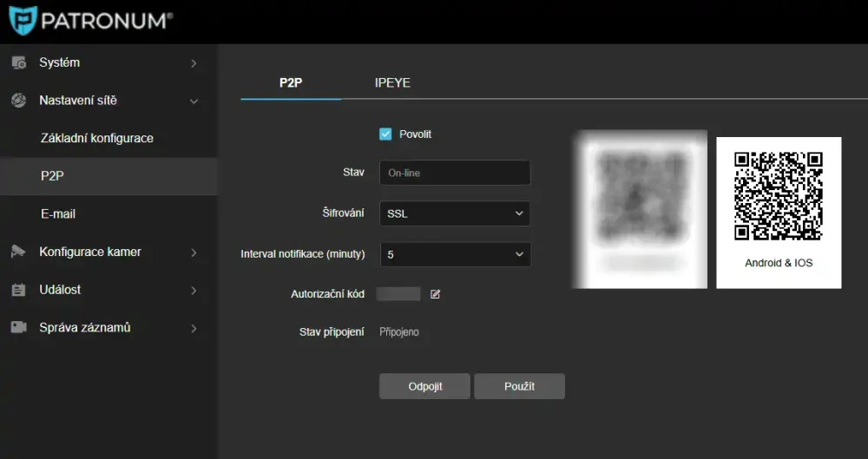868x459 pixels.
Task: Click the Nastavení sítě globe icon
Action: click(x=19, y=101)
